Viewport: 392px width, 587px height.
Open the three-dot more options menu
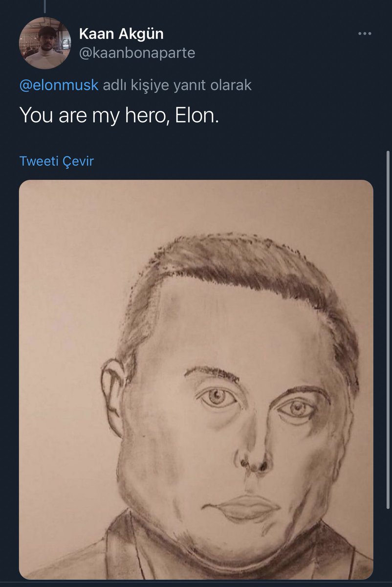pos(365,34)
